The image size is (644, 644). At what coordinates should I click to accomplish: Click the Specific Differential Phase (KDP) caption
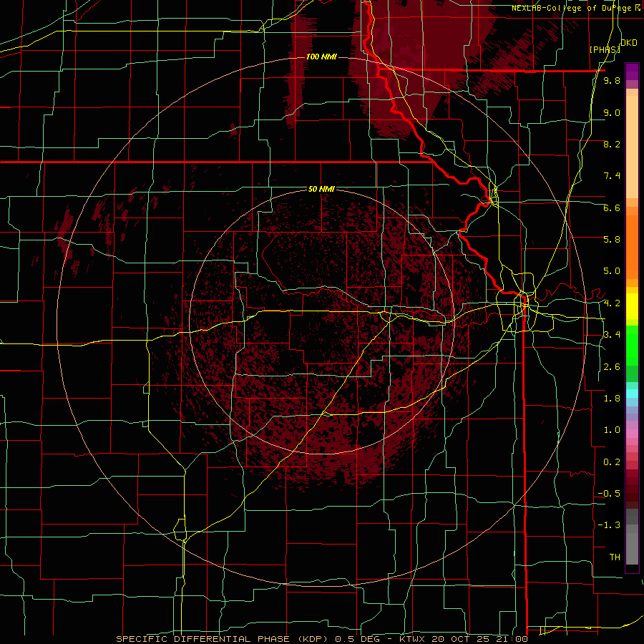224,639
